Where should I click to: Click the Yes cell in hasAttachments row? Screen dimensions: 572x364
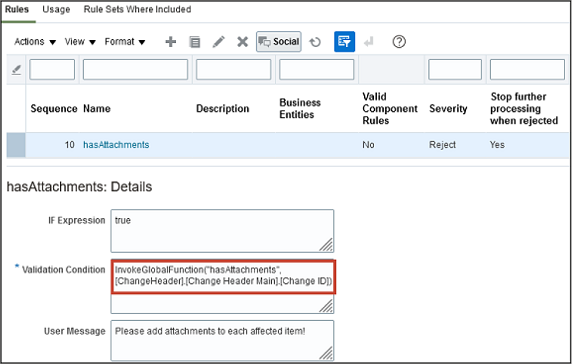(x=497, y=145)
